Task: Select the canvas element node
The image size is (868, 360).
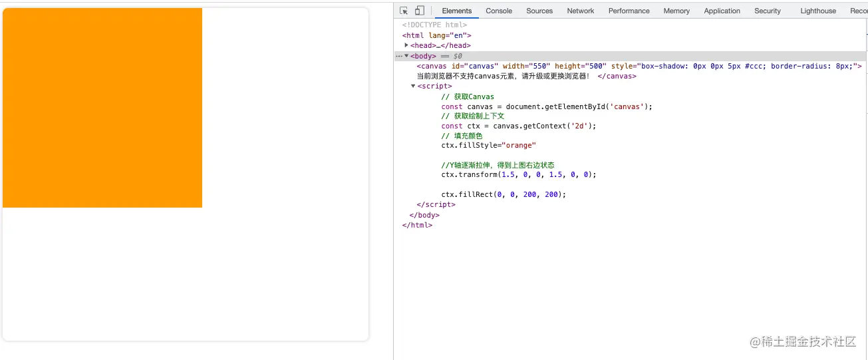Action: point(639,66)
